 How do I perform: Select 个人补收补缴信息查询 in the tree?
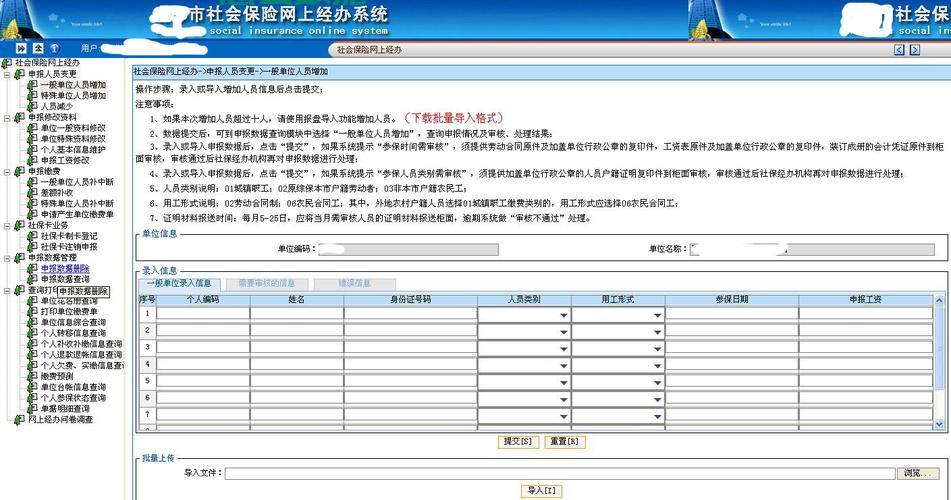pyautogui.click(x=81, y=344)
